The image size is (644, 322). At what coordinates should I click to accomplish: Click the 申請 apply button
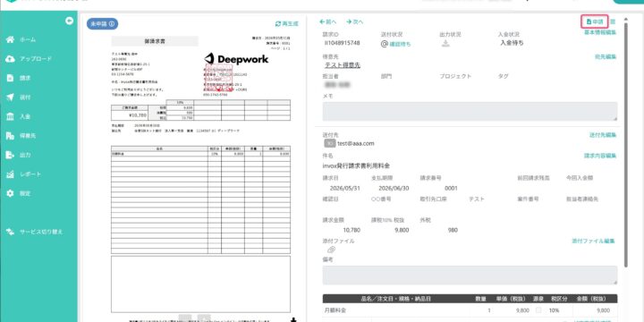[x=595, y=21]
